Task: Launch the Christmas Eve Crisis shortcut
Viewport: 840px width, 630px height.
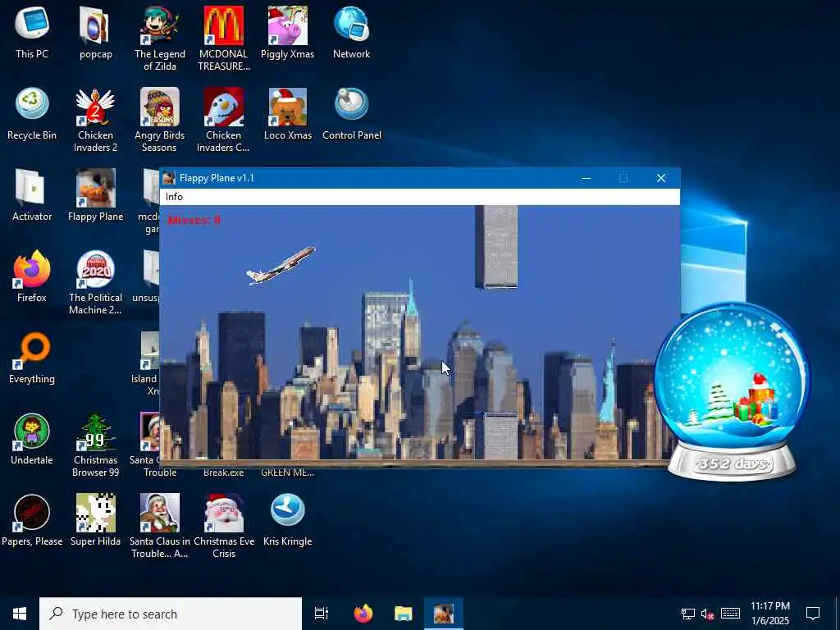Action: tap(223, 527)
